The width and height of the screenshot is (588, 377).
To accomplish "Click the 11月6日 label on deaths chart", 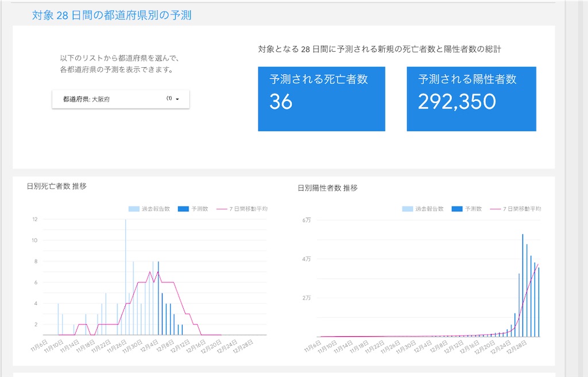I will tap(39, 345).
